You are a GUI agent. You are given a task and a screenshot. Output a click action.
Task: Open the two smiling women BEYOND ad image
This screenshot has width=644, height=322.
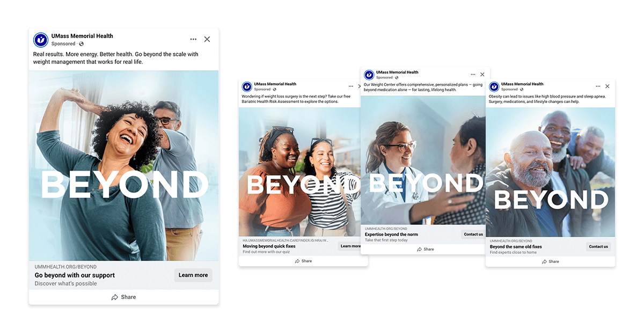click(299, 172)
